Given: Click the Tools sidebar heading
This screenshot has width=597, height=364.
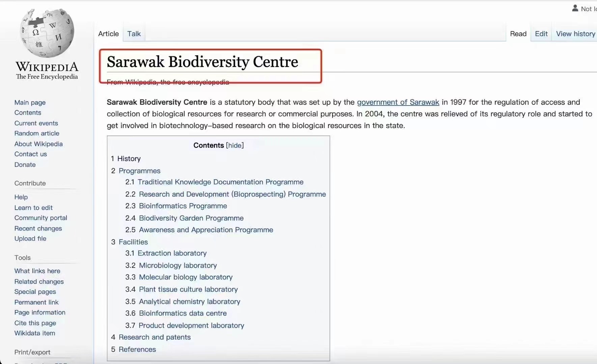Looking at the screenshot, I should pyautogui.click(x=22, y=257).
